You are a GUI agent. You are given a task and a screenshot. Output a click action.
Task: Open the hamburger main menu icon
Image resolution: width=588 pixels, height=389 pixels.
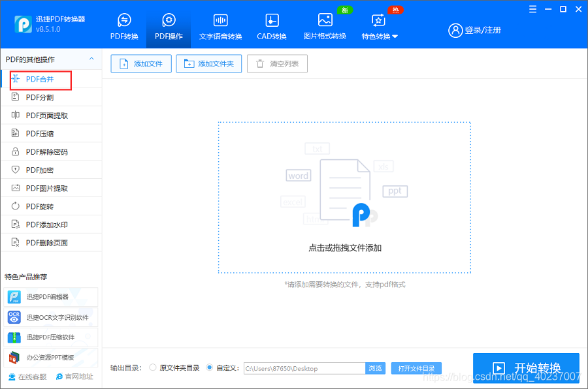(532, 9)
